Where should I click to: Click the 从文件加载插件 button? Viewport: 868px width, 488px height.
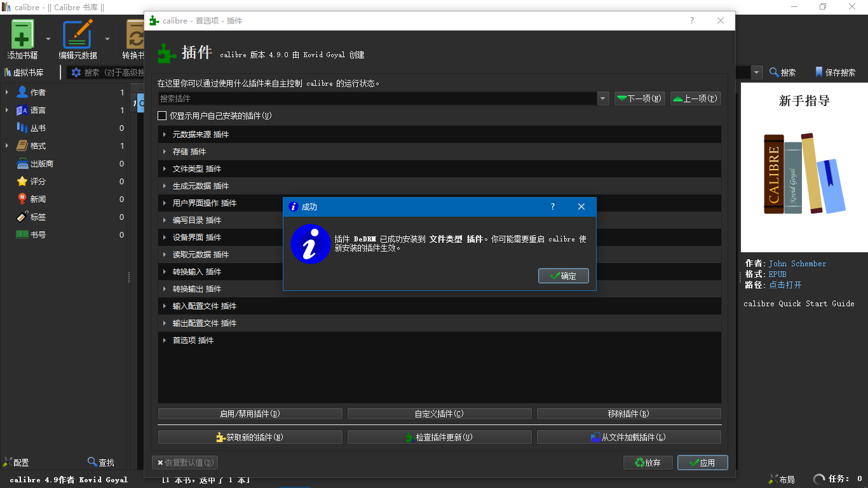628,437
